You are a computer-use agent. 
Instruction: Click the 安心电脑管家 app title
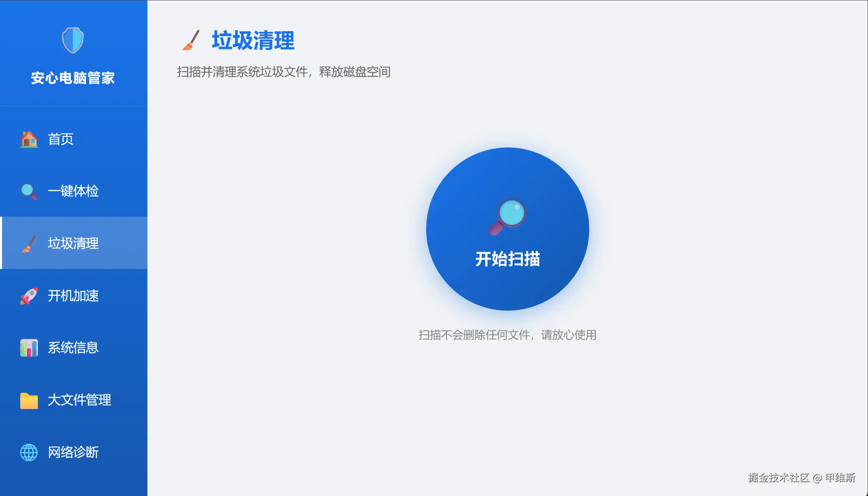click(73, 78)
